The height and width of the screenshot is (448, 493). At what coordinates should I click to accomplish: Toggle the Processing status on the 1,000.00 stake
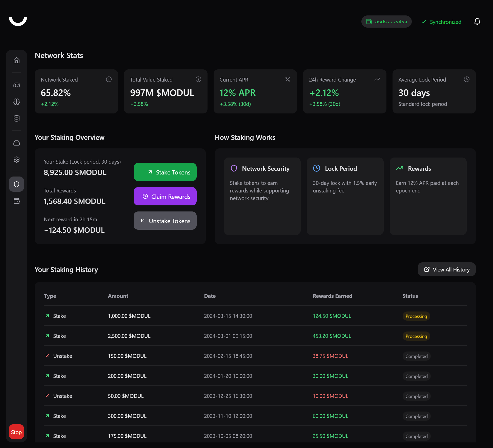pyautogui.click(x=416, y=316)
